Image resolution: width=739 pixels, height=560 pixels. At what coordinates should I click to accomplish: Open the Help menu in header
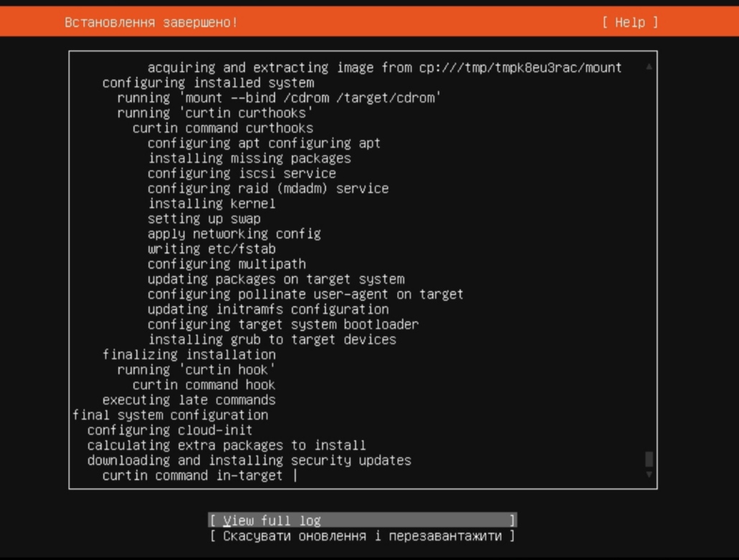click(x=629, y=22)
